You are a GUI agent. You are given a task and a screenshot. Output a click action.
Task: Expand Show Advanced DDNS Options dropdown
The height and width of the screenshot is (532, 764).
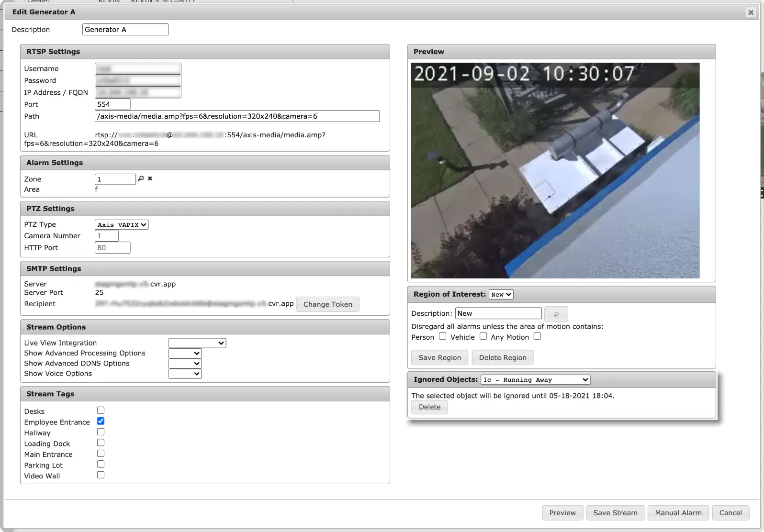[x=185, y=364]
